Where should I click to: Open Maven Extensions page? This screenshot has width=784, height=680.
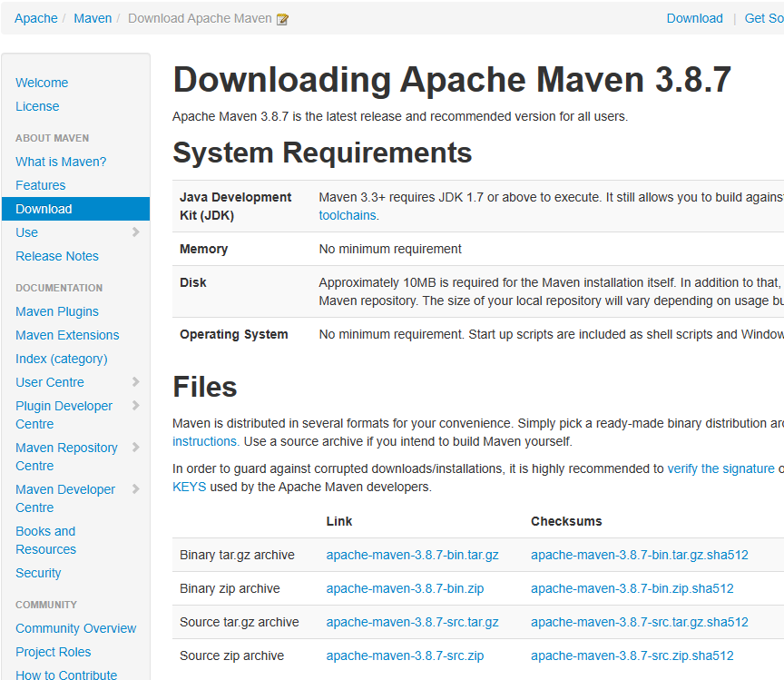(67, 335)
